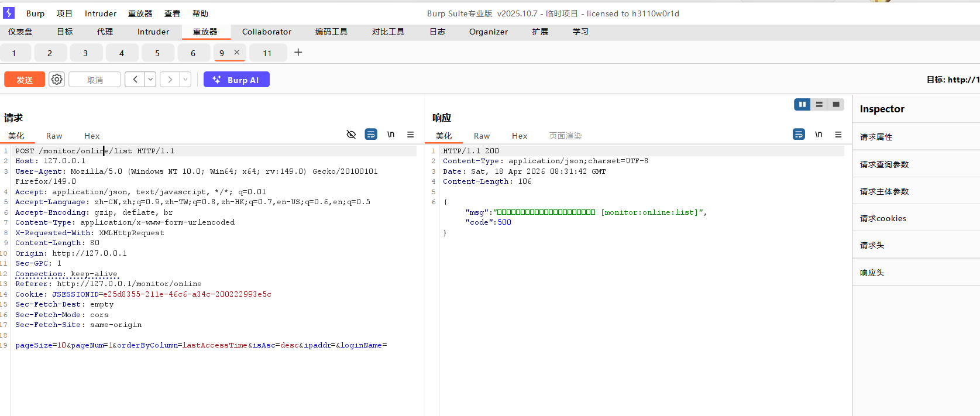The width and height of the screenshot is (980, 416).
Task: Switch to 学习 learn tab
Action: tap(581, 32)
